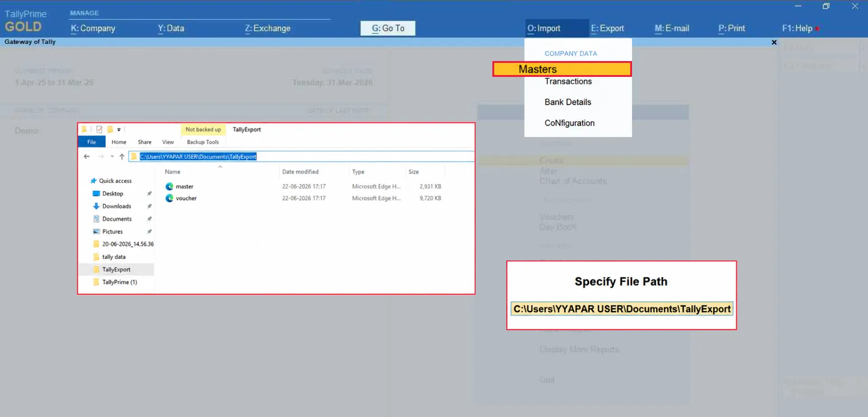
Task: Switch to the Home ribbon tab
Action: 119,142
